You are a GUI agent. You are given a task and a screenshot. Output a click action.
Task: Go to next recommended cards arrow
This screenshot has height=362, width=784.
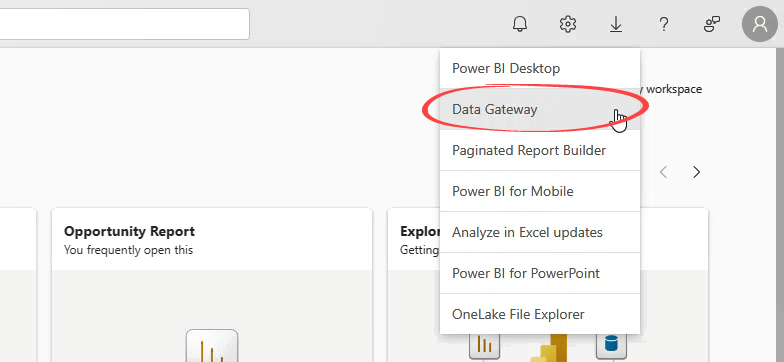(696, 172)
